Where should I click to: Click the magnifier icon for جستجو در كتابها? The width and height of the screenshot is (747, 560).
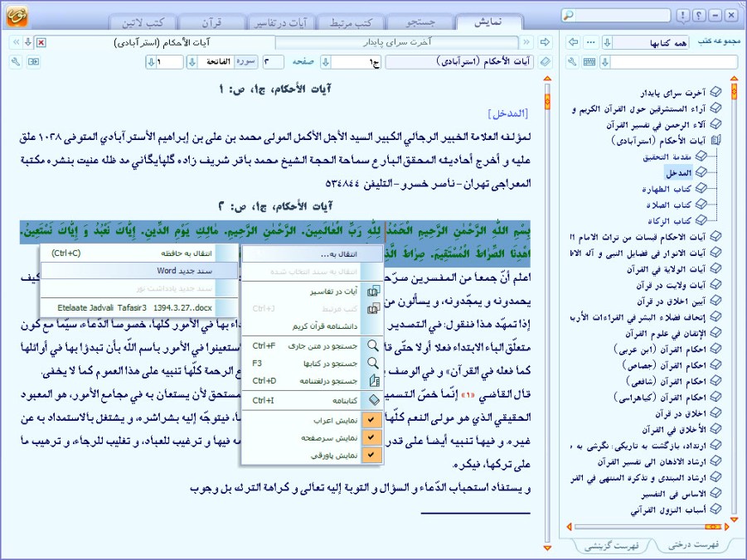click(373, 364)
